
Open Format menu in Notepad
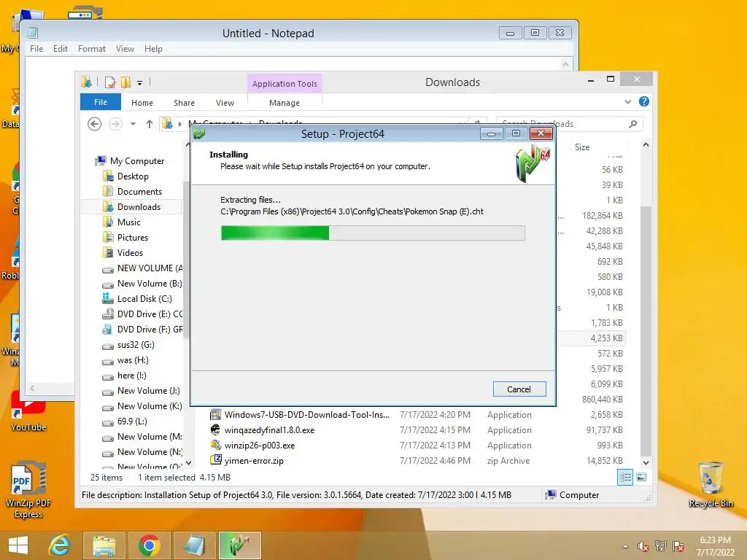pos(91,49)
